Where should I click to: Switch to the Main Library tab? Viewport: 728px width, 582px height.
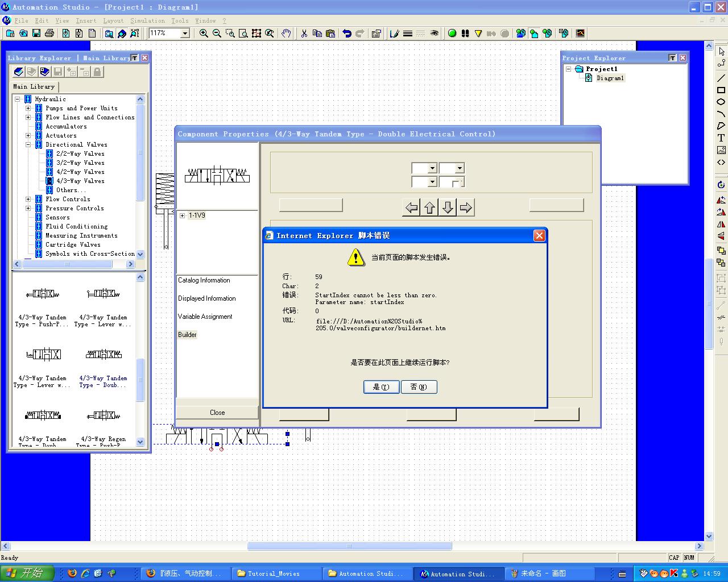pyautogui.click(x=34, y=86)
